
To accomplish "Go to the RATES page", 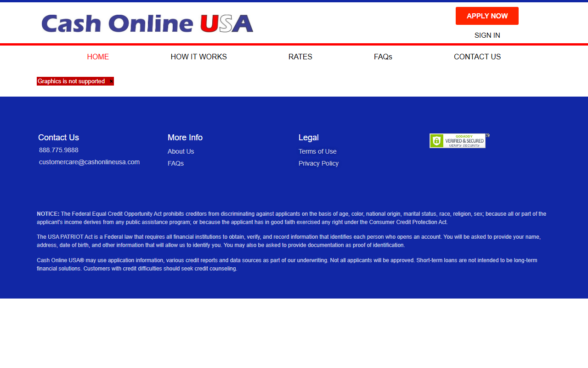I will [x=300, y=57].
